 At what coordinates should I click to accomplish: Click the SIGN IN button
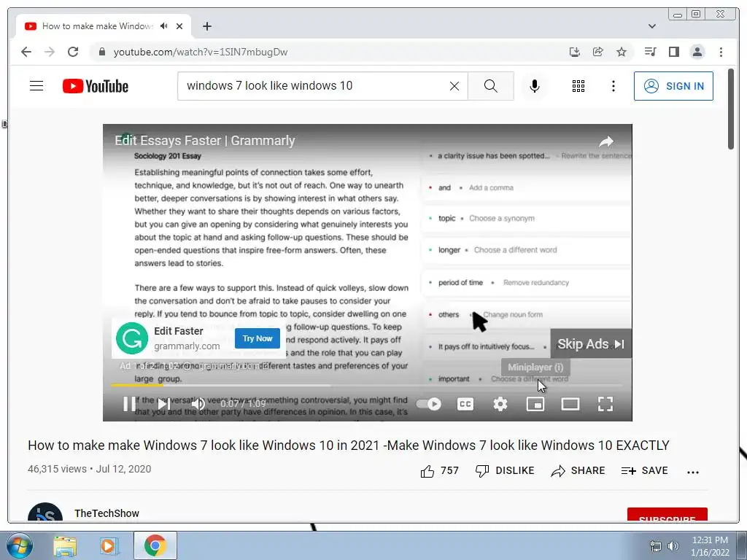[x=673, y=86]
